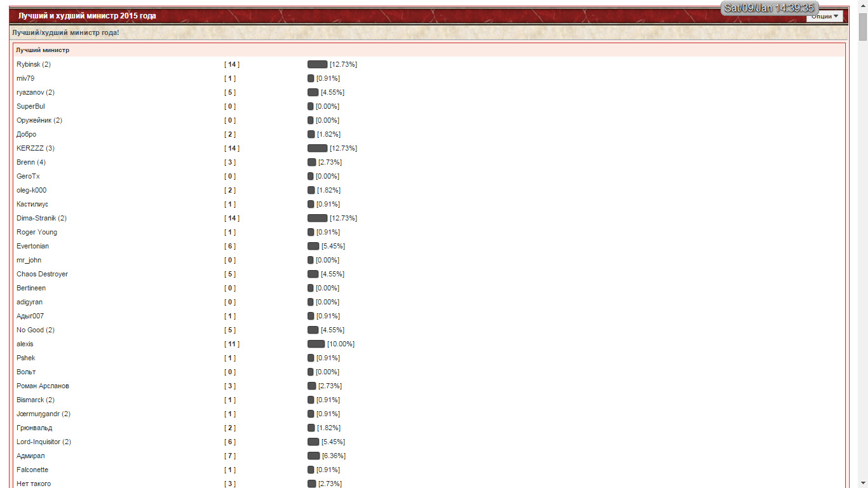The height and width of the screenshot is (488, 868).
Task: Click the Адмирал 6.36% result bar
Action: (313, 456)
